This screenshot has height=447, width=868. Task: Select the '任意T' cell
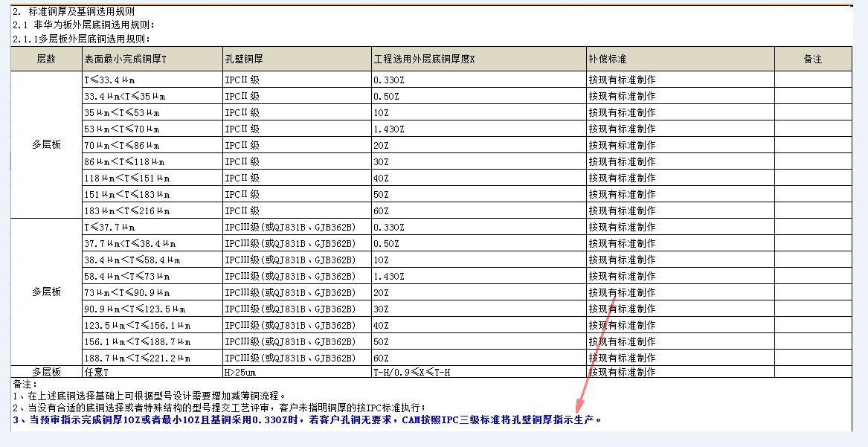[x=152, y=372]
